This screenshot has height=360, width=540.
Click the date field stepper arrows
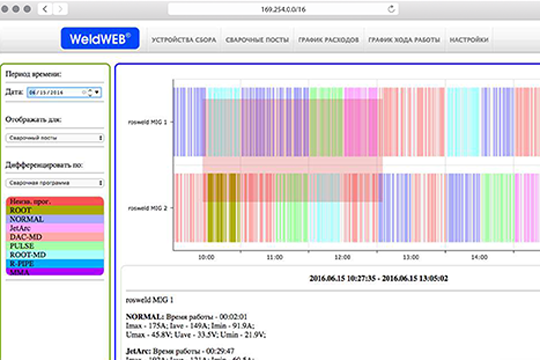pos(90,92)
